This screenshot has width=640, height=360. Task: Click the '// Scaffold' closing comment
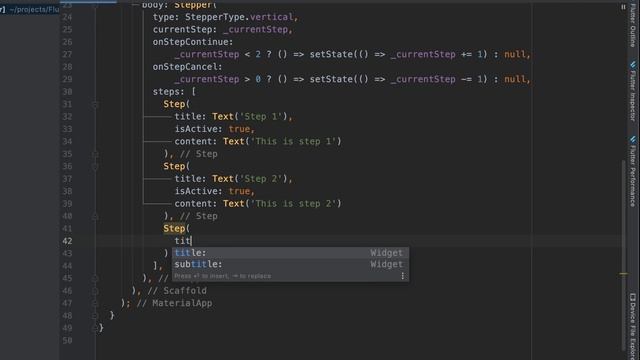coord(177,291)
